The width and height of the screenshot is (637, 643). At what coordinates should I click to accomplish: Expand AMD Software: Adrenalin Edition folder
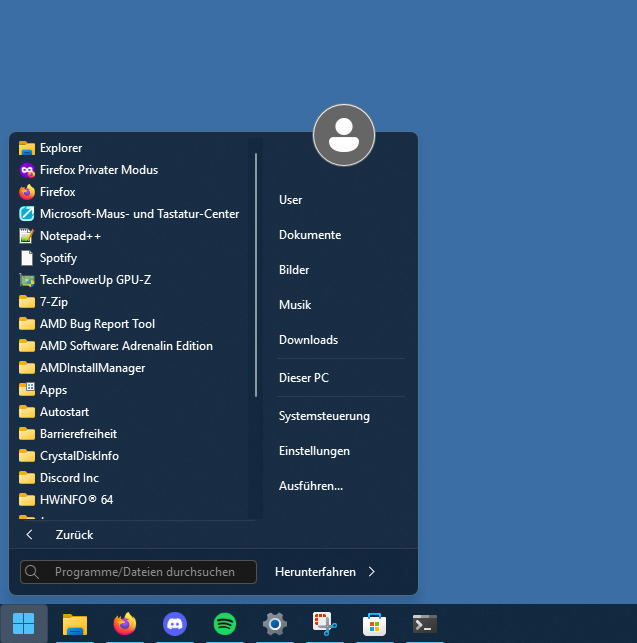125,346
